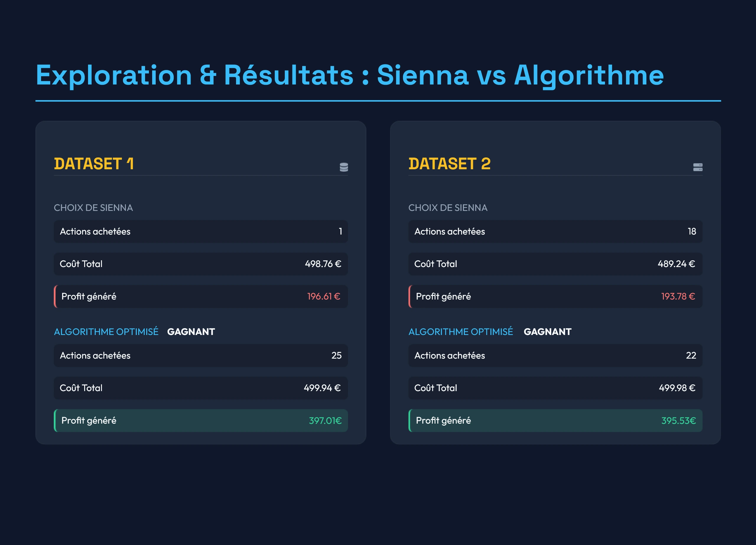The width and height of the screenshot is (756, 545).
Task: Select Dataset 1 Sienna Coût Total 498.76 € row
Action: click(x=201, y=264)
